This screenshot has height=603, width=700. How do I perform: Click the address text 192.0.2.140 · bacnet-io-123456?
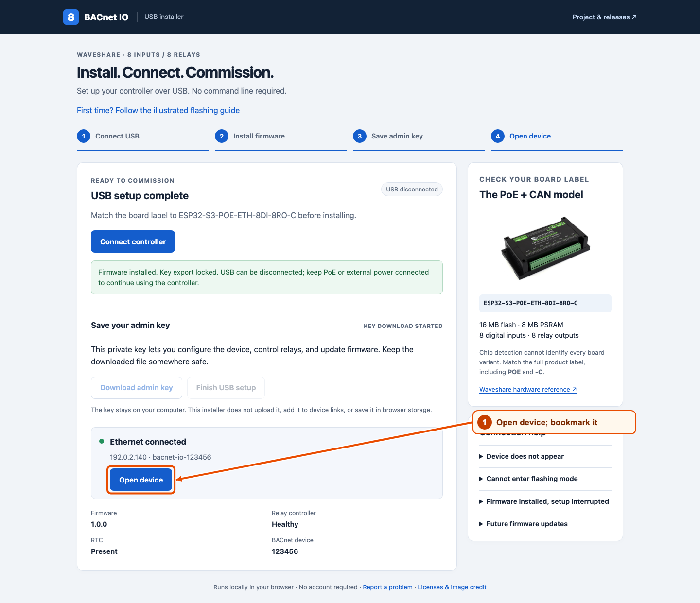click(x=160, y=457)
